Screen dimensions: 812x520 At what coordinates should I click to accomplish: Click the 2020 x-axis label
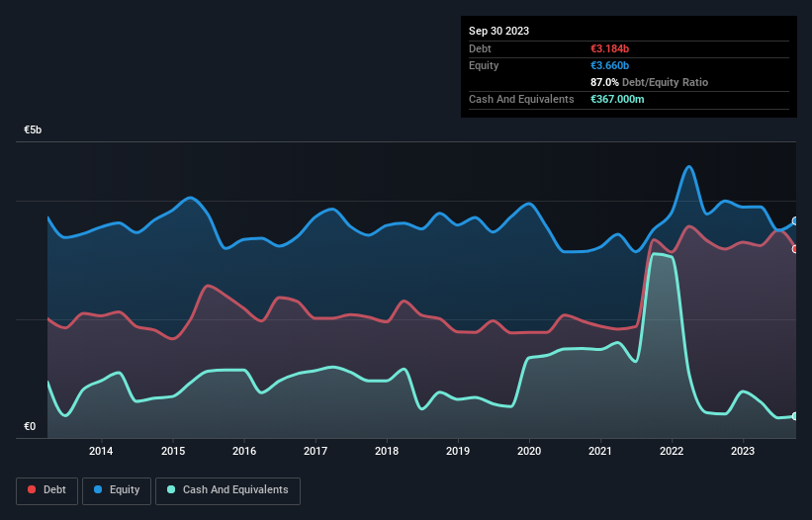click(529, 451)
